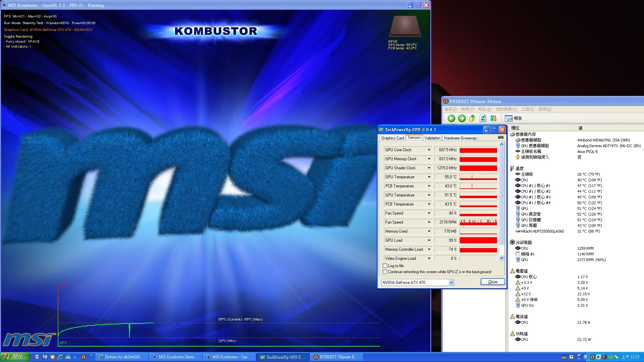This screenshot has height=362, width=644.
Task: Click 感應器內容 section icon in EVEREST
Action: [513, 134]
